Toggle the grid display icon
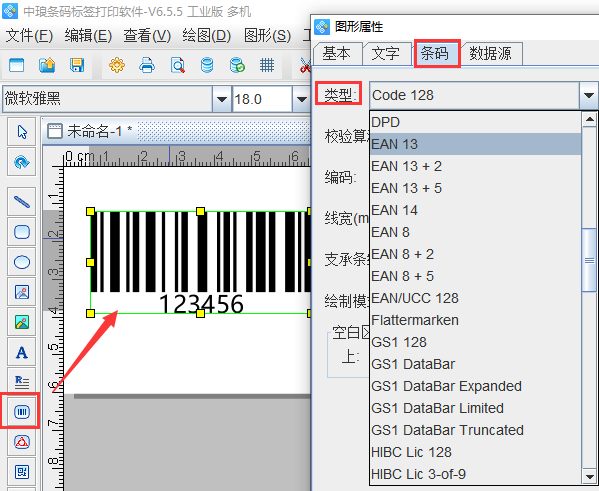599x491 pixels. [267, 65]
